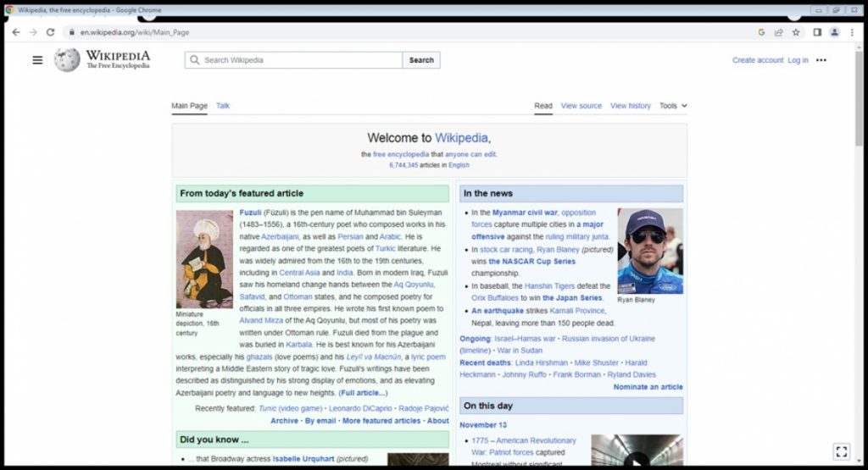
Task: Click the Chrome profile avatar icon
Action: click(834, 32)
